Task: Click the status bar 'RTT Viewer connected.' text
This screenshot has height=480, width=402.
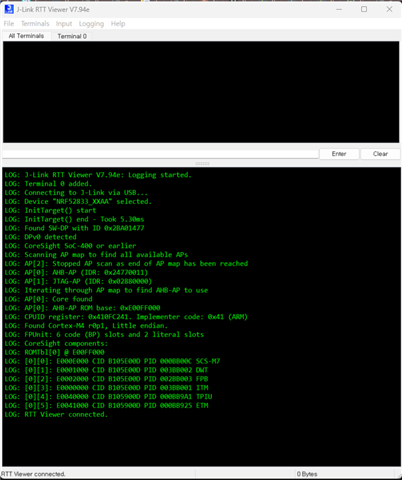Action: [33, 474]
